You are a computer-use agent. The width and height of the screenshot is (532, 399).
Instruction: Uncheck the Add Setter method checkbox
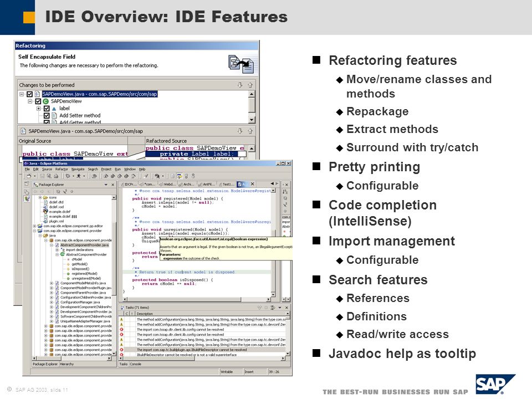(x=47, y=115)
